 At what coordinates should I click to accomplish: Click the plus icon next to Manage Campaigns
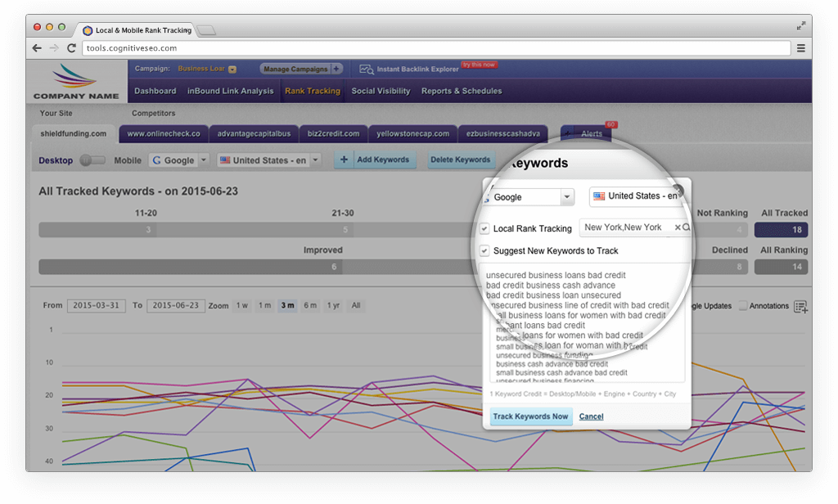coord(337,69)
